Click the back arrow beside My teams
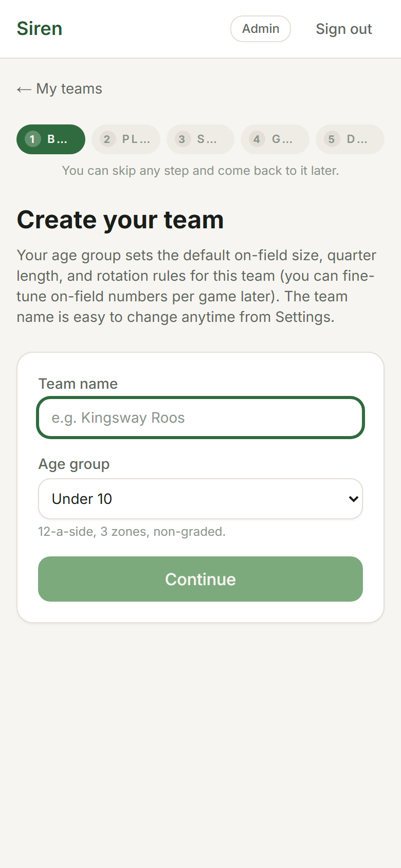The image size is (401, 868). pyautogui.click(x=24, y=89)
